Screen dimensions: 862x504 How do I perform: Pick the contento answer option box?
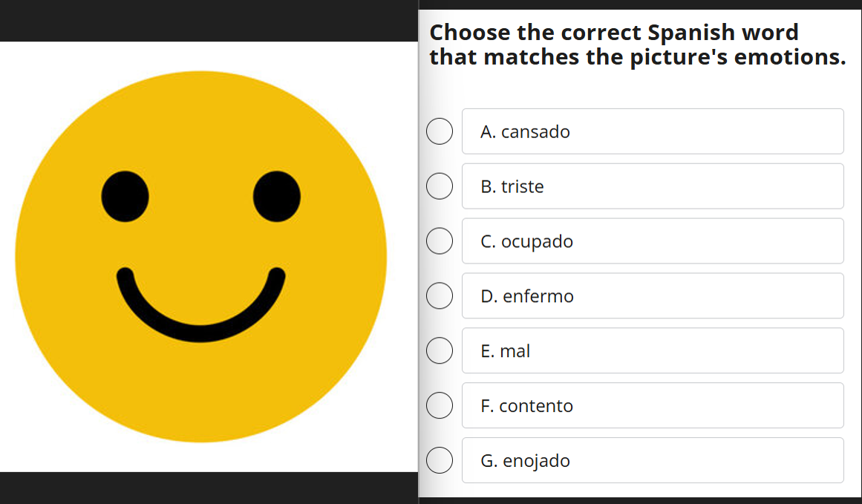(652, 405)
